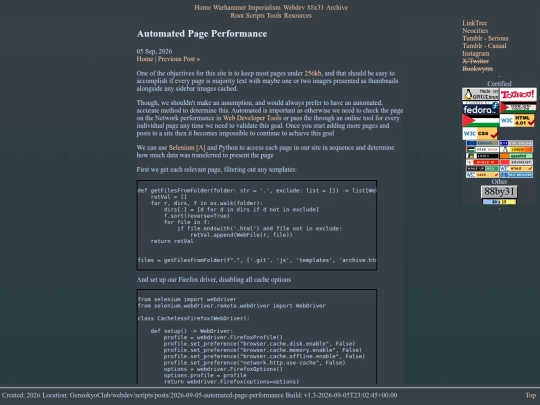Click the Palestine flag badge with text
The width and height of the screenshot is (540, 405).
(x=518, y=108)
